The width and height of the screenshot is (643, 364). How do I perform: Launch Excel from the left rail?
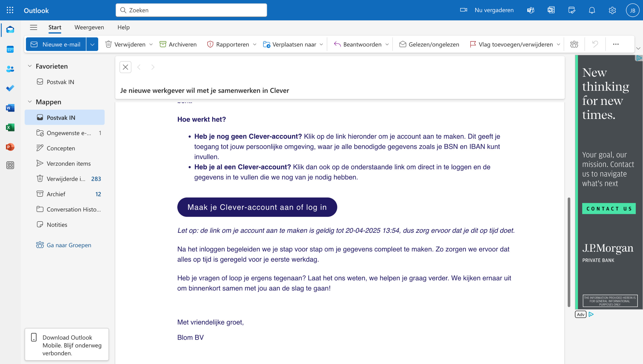pyautogui.click(x=10, y=127)
